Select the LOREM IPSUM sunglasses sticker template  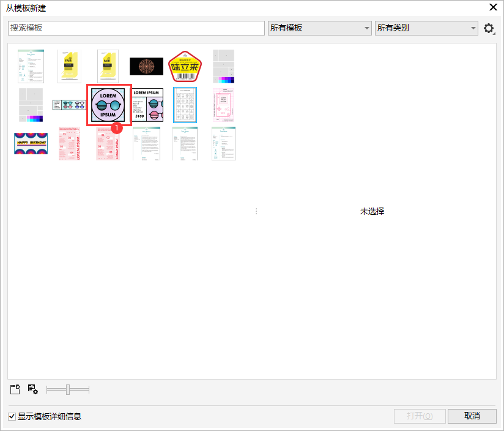108,105
